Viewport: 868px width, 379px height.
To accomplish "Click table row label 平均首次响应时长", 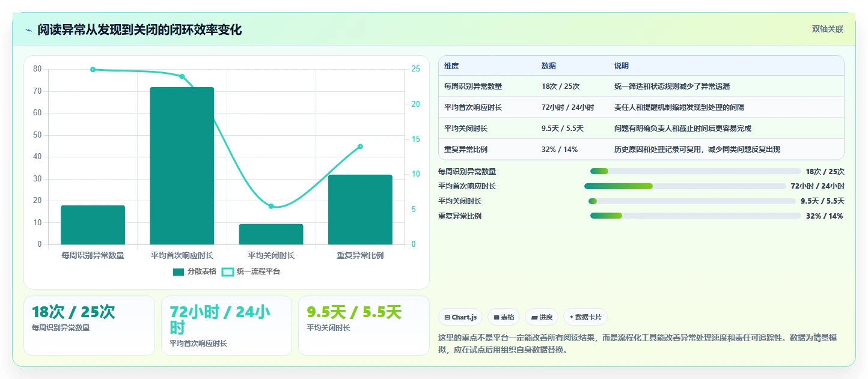I will (473, 108).
